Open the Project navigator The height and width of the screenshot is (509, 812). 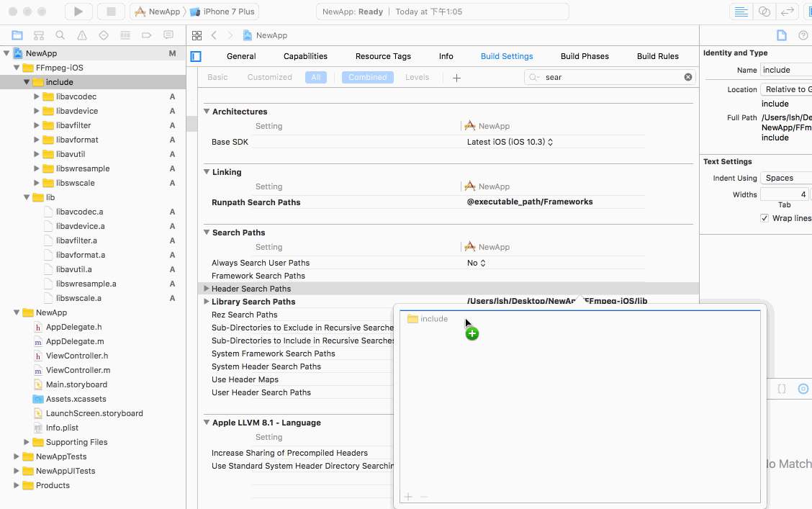[x=17, y=35]
